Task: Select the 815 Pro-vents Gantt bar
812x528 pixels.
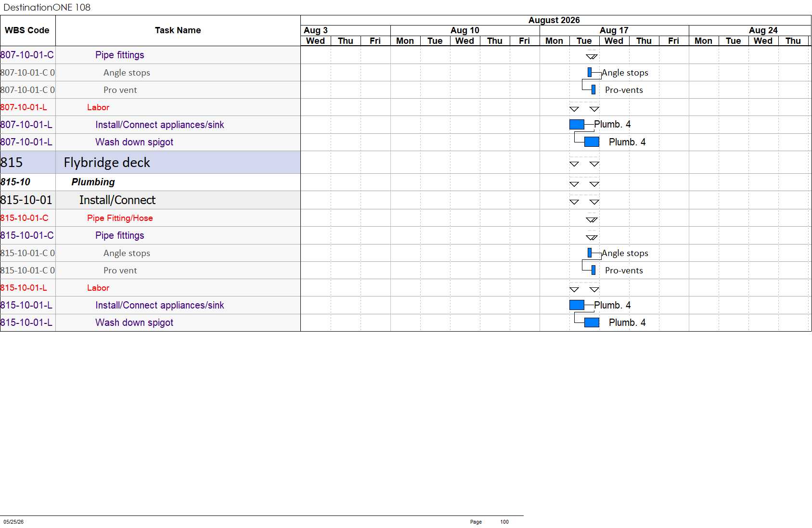Action: [x=593, y=270]
